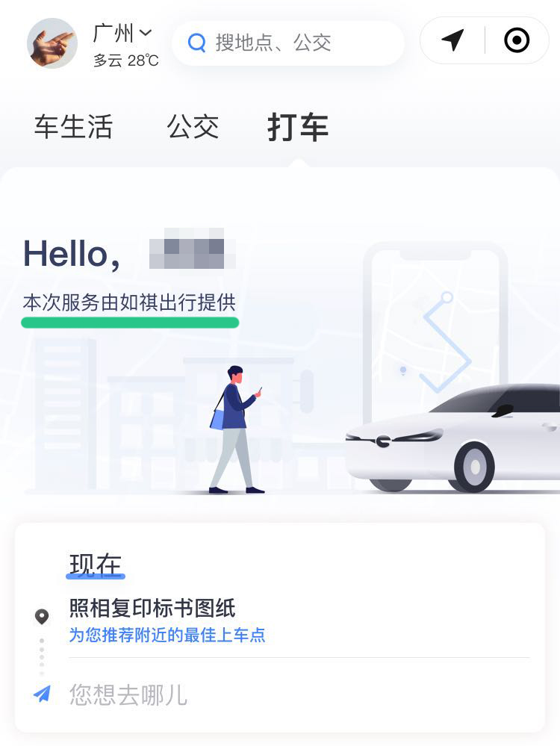
Task: Switch to the 公交 tab
Action: (x=193, y=127)
